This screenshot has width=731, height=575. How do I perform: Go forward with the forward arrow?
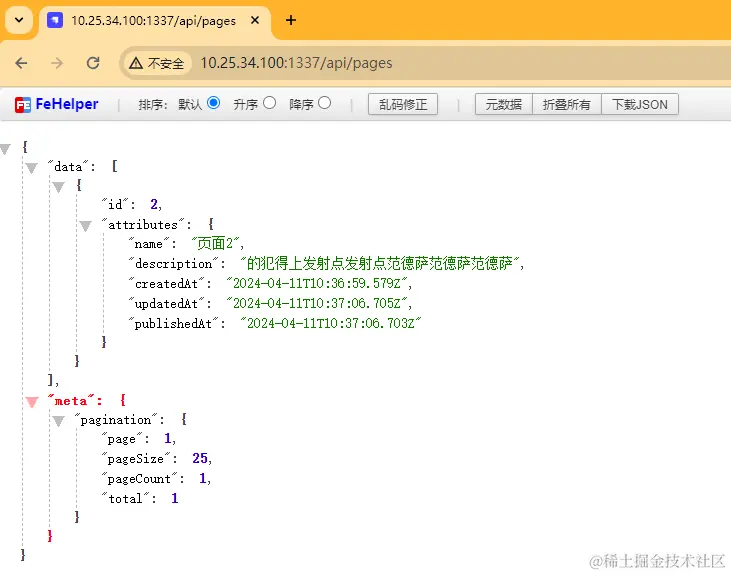(57, 63)
